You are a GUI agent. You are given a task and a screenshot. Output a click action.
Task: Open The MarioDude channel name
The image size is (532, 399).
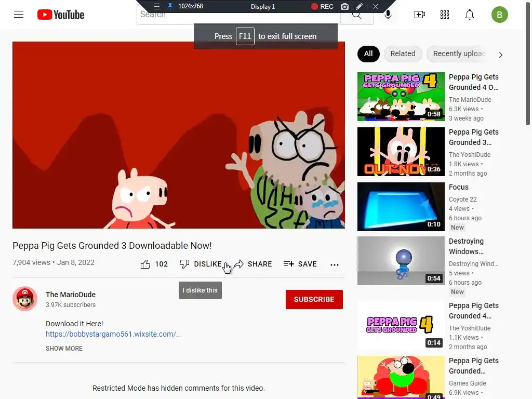coord(71,295)
